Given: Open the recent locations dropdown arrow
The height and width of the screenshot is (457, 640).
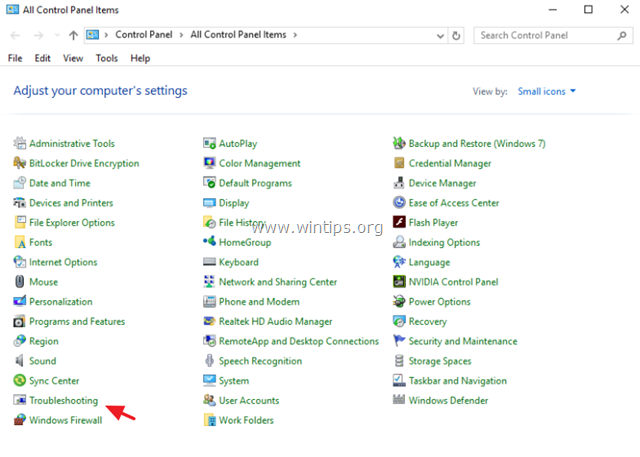Looking at the screenshot, I should tap(57, 35).
